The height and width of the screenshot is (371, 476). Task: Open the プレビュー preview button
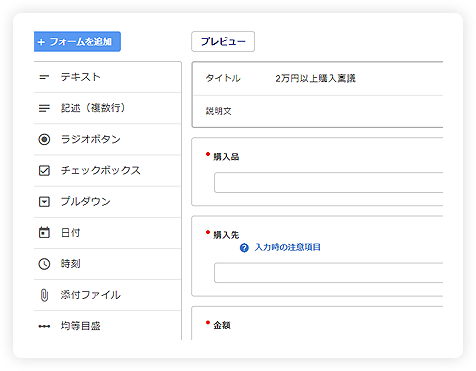(x=223, y=42)
